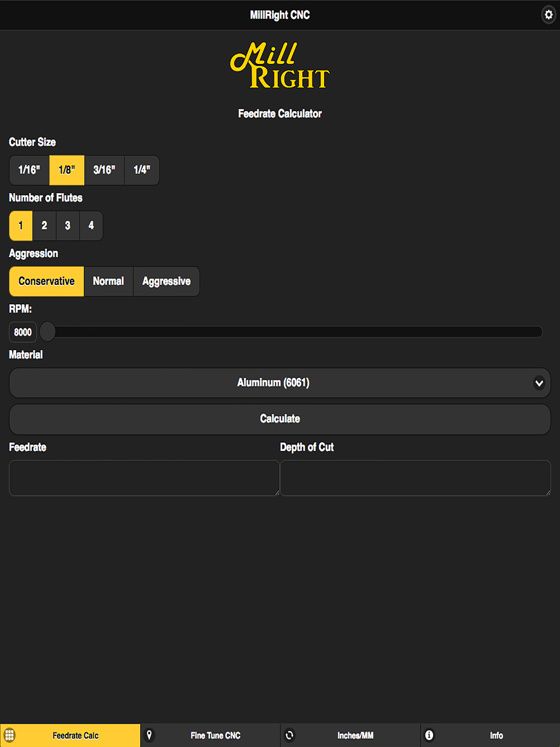Click the RPM slider handle
Screen dimensions: 560x747
pos(47,332)
